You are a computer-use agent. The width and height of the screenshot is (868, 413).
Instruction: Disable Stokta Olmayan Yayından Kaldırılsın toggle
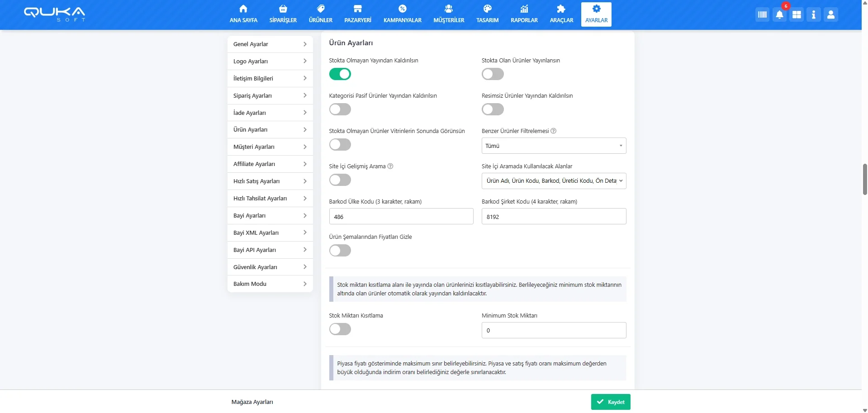point(340,74)
